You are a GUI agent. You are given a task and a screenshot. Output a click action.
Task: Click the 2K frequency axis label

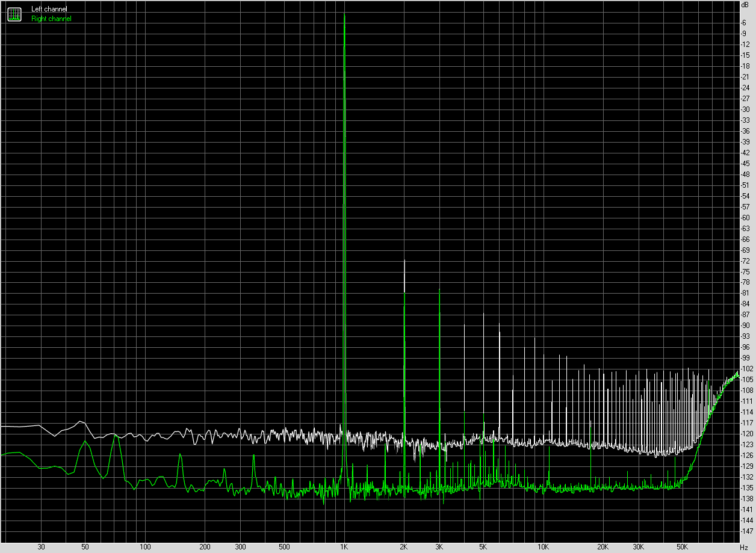404,547
